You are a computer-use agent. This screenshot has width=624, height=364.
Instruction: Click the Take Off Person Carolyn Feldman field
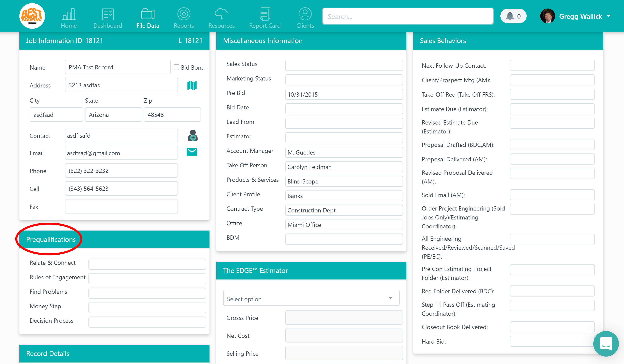344,167
